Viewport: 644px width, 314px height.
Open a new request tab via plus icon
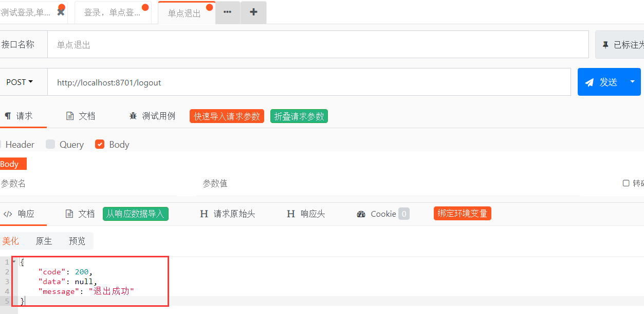tap(253, 12)
